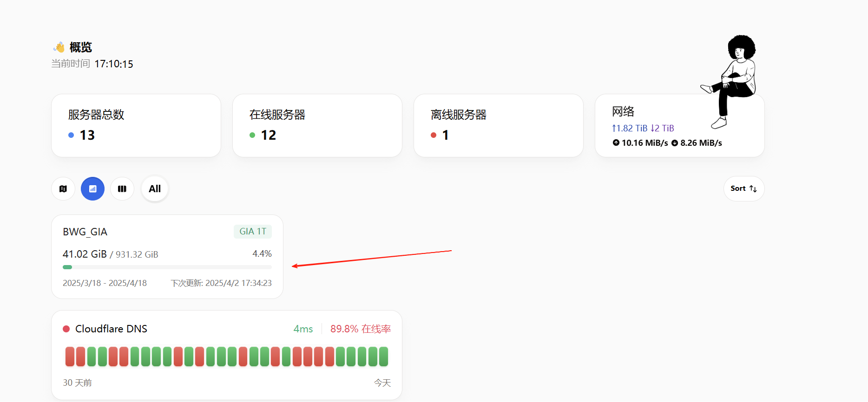868x402 pixels.
Task: Click the last green bar in uptime history
Action: (x=383, y=357)
